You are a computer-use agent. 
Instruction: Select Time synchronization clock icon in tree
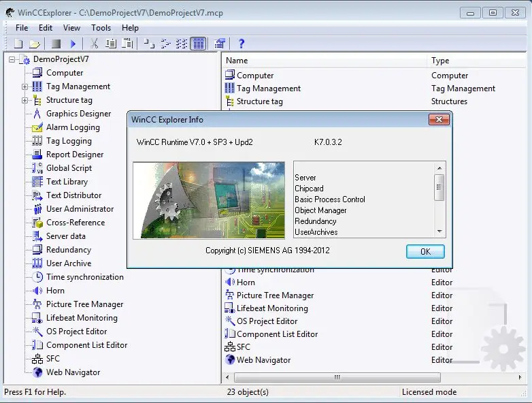point(37,277)
